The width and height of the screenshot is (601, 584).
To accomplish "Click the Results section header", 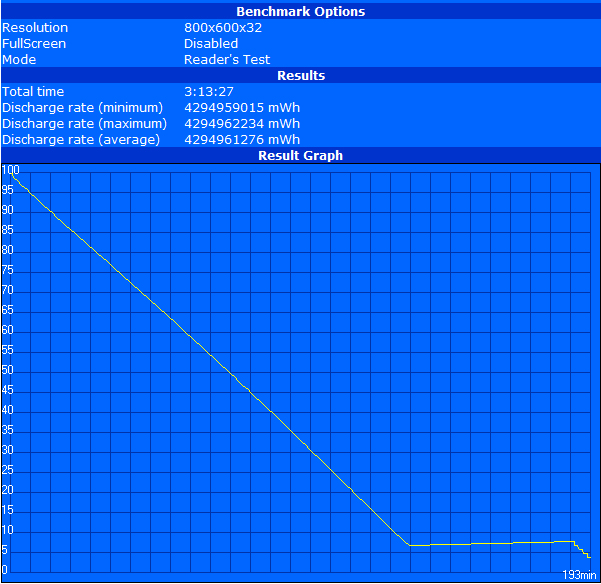I will (301, 75).
